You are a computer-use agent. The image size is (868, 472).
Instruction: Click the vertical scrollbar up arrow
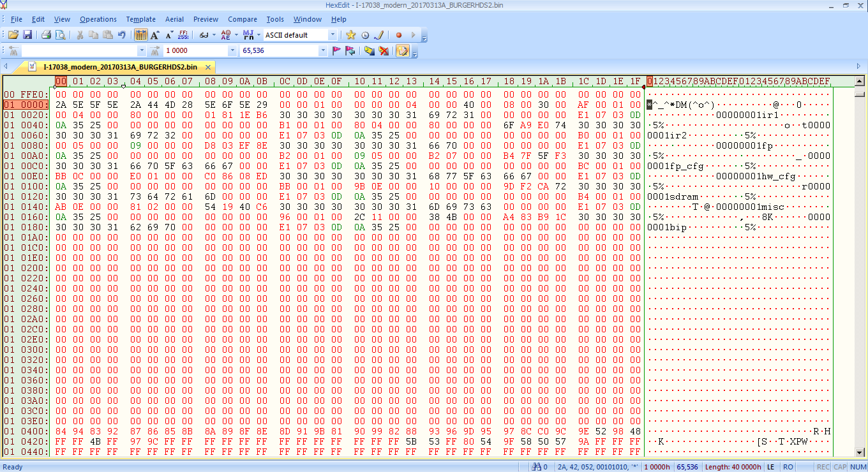[x=860, y=81]
